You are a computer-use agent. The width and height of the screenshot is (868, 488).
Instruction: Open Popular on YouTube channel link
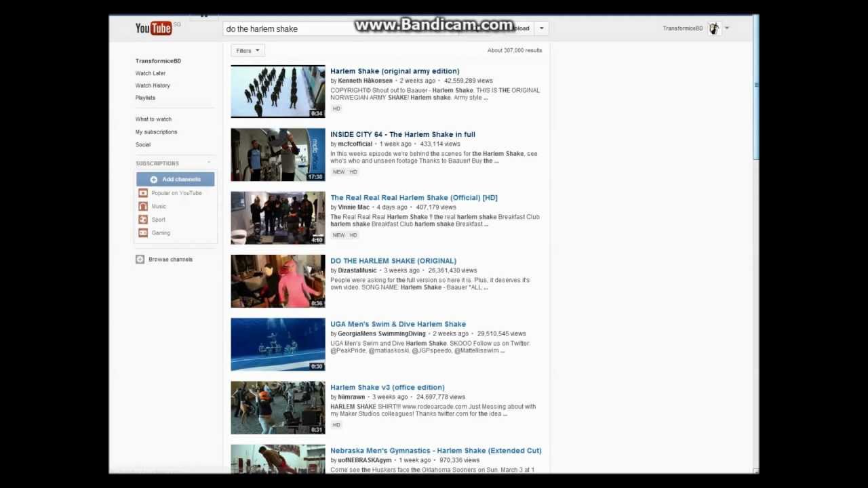176,193
